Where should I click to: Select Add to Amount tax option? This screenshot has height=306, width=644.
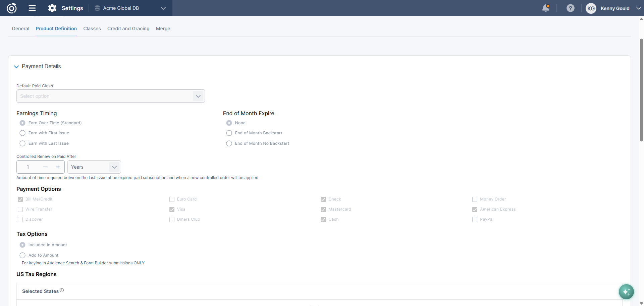click(22, 255)
